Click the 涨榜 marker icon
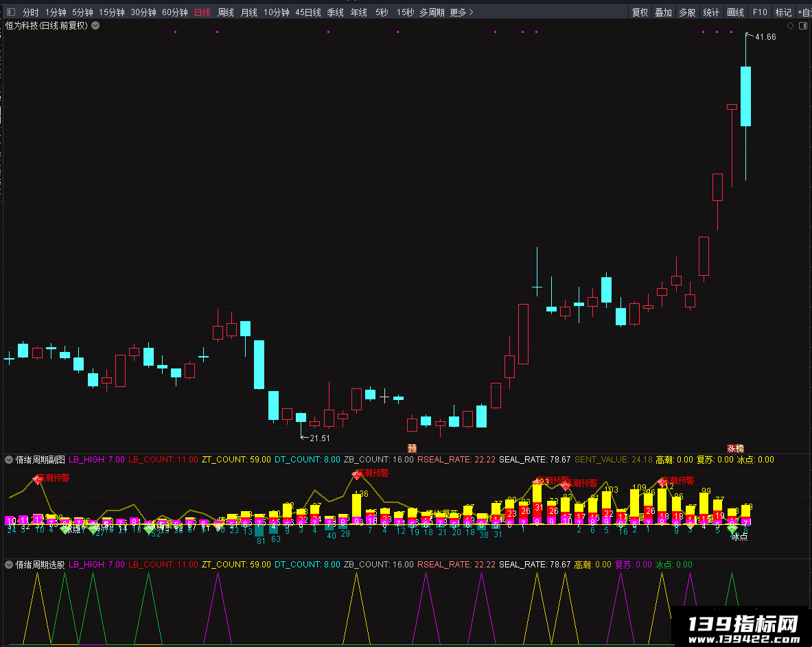The height and width of the screenshot is (647, 812). click(735, 448)
